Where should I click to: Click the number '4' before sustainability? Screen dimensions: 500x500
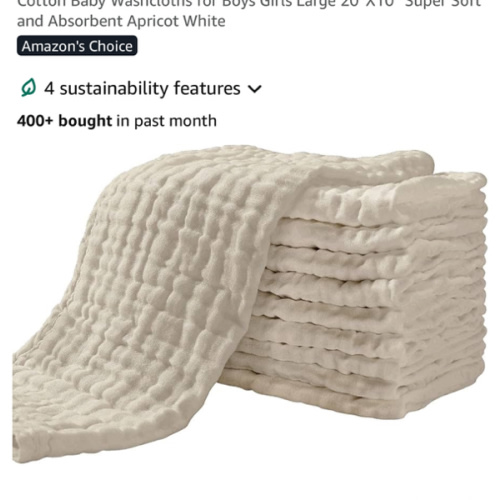tap(49, 89)
